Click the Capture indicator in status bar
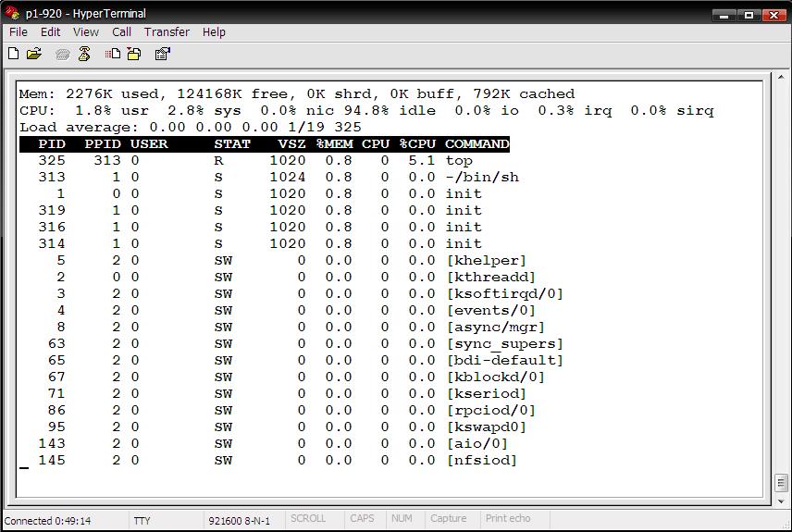The image size is (792, 532). tap(449, 519)
